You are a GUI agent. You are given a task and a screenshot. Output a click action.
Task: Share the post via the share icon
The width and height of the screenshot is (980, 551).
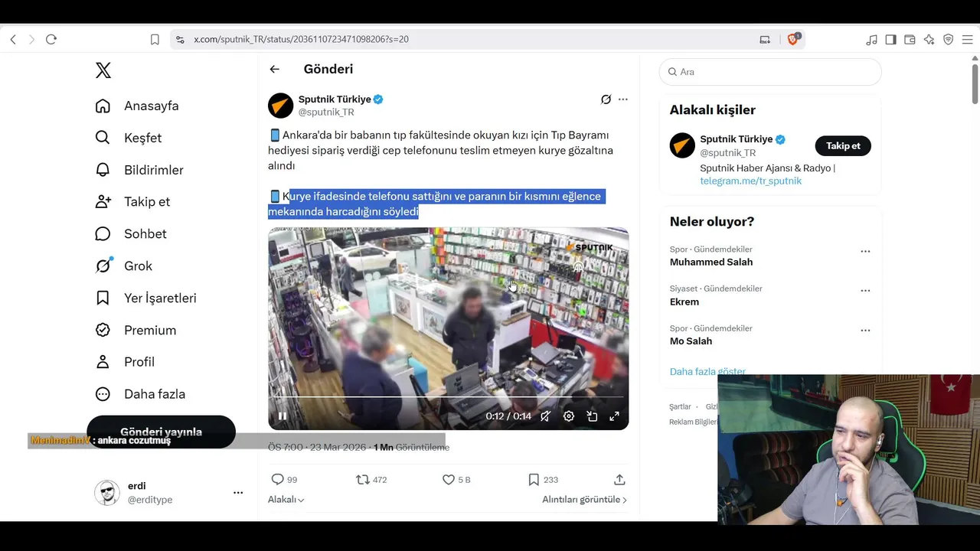click(x=619, y=479)
